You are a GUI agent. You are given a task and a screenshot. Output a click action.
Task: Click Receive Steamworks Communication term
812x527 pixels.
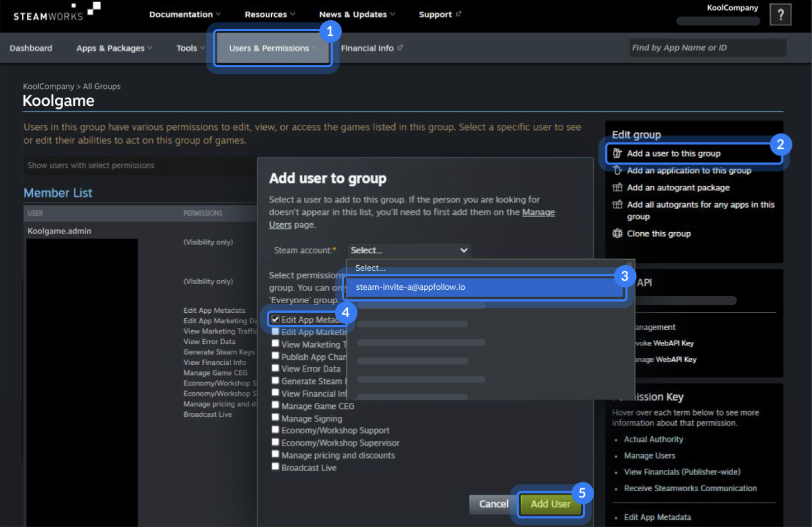click(690, 488)
